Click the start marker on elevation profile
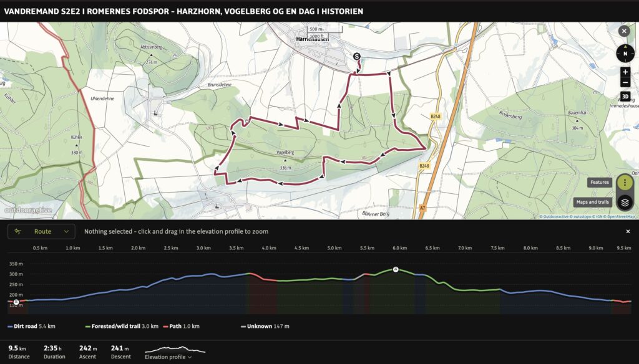Viewport: 639px width, 364px height. tap(16, 302)
